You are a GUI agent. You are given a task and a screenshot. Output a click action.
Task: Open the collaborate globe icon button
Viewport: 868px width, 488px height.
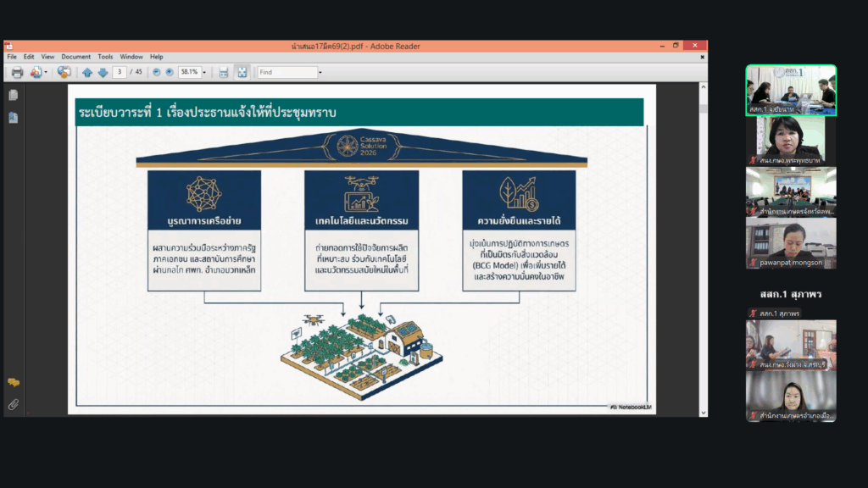pyautogui.click(x=64, y=73)
